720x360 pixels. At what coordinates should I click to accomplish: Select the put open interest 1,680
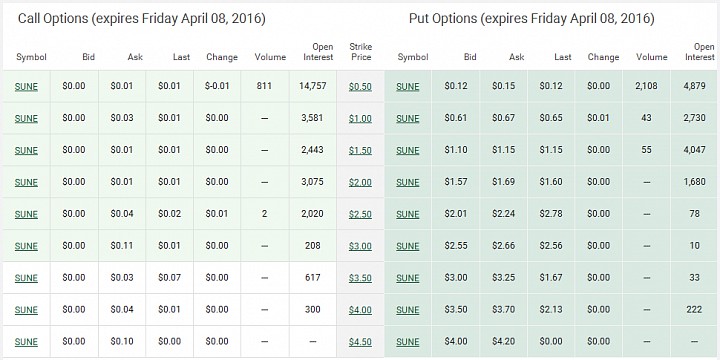click(x=694, y=182)
